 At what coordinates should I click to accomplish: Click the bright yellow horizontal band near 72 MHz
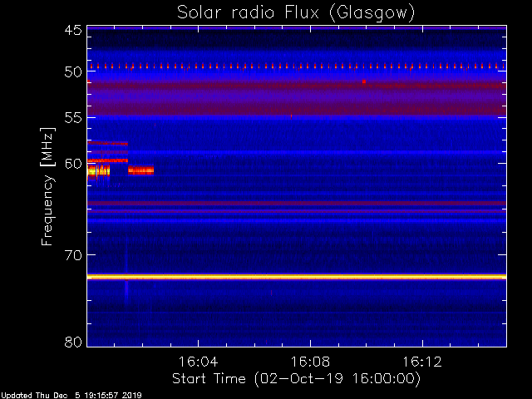(x=297, y=277)
